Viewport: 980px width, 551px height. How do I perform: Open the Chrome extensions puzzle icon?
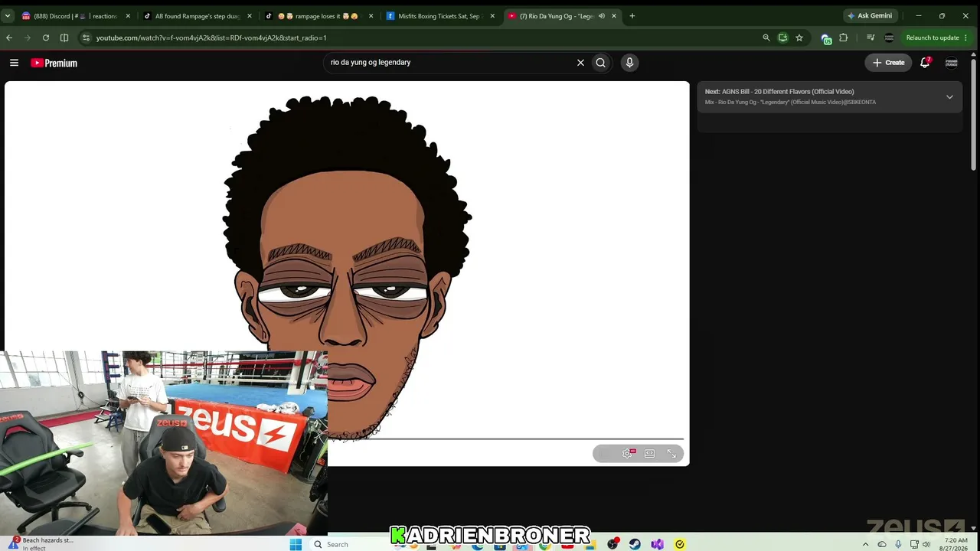(844, 37)
